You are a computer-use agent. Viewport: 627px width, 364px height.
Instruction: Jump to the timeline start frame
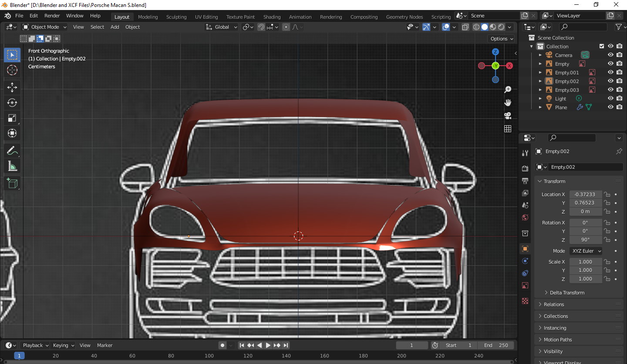[x=242, y=345]
